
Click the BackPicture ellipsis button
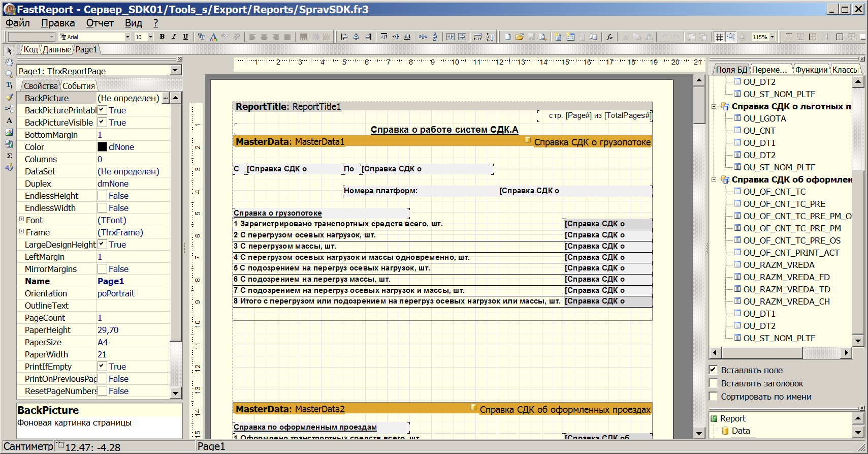pos(166,98)
